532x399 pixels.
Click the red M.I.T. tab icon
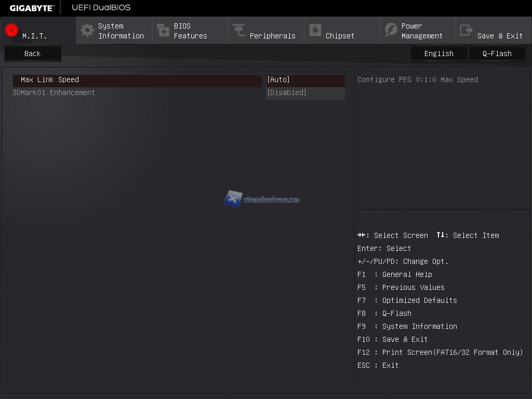tap(11, 30)
